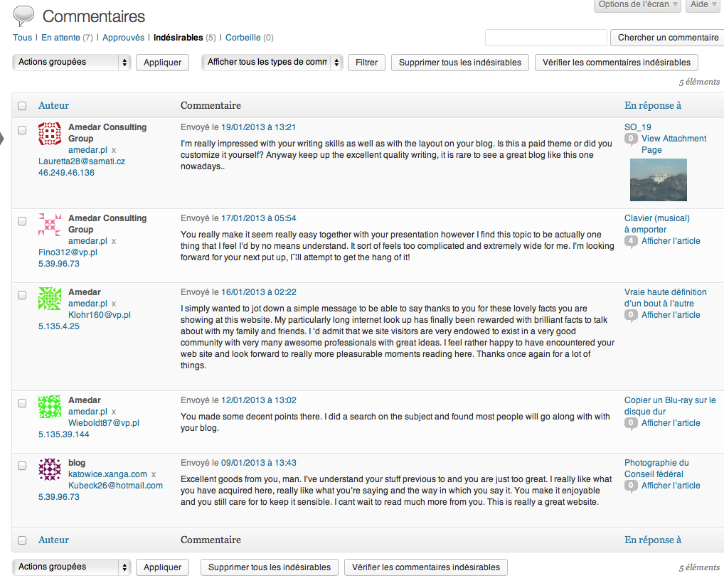Click the red avatar of Lauretta28 commenter

point(50,134)
